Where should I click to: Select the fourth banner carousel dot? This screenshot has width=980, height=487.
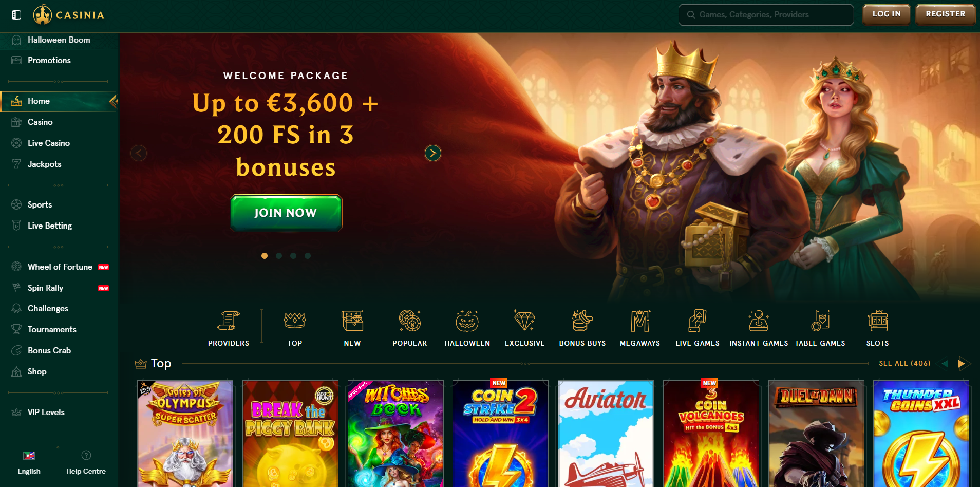(x=308, y=256)
